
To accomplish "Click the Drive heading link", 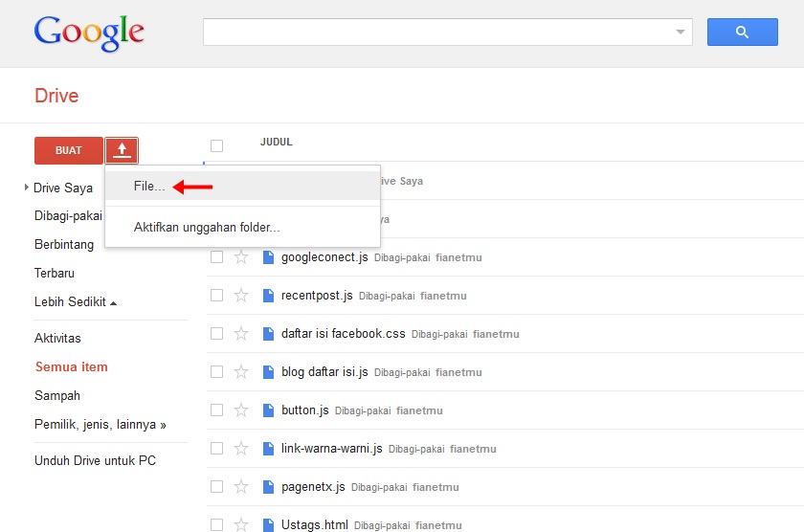I will click(56, 96).
